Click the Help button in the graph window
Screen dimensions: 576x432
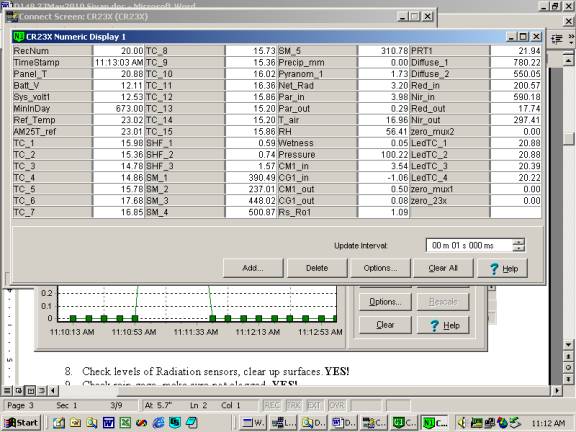pyautogui.click(x=443, y=325)
